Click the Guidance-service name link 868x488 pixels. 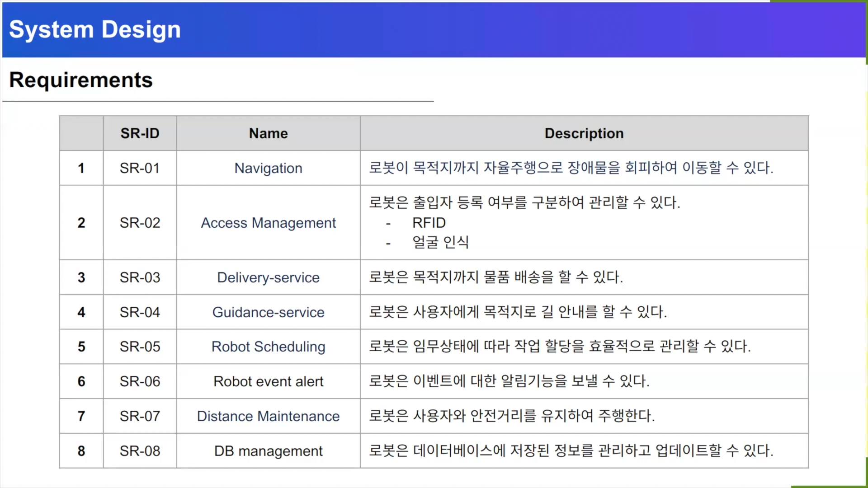pos(268,312)
